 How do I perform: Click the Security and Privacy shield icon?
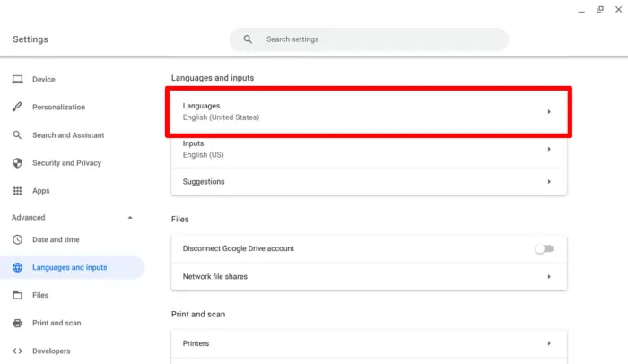pos(17,163)
